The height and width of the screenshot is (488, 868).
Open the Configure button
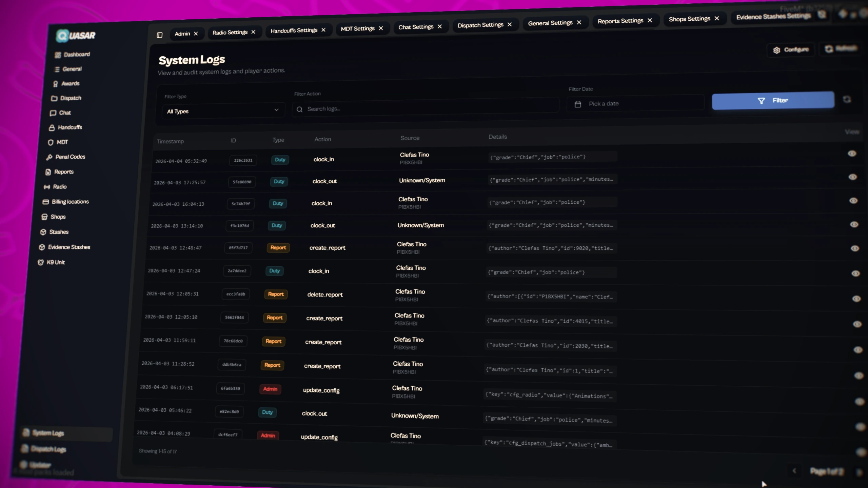coord(791,50)
